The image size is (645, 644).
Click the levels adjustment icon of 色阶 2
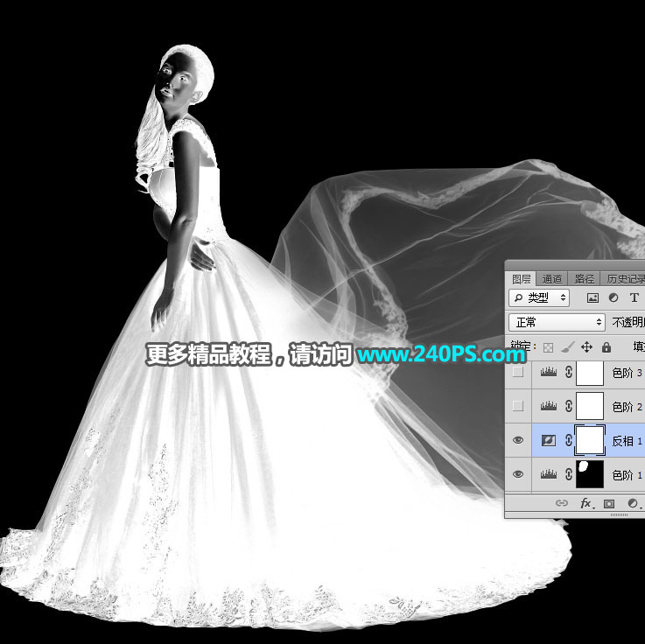point(549,406)
